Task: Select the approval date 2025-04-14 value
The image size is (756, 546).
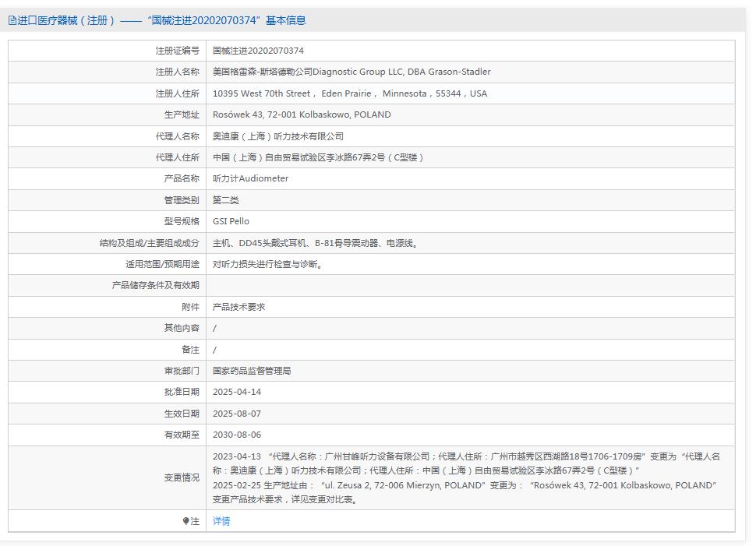Action: click(x=234, y=392)
